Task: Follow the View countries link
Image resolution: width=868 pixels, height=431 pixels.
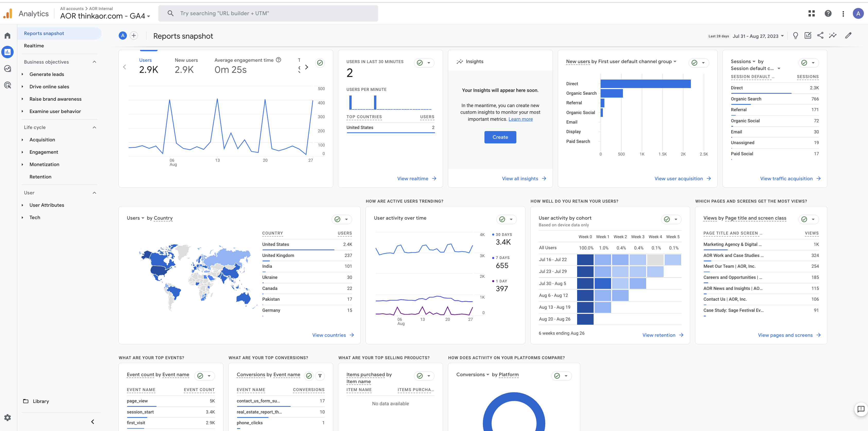Action: 333,335
